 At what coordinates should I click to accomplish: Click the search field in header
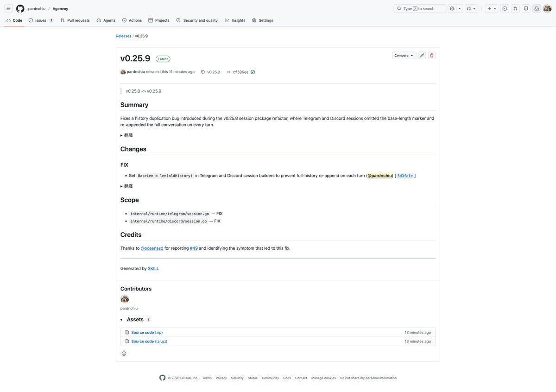(420, 8)
